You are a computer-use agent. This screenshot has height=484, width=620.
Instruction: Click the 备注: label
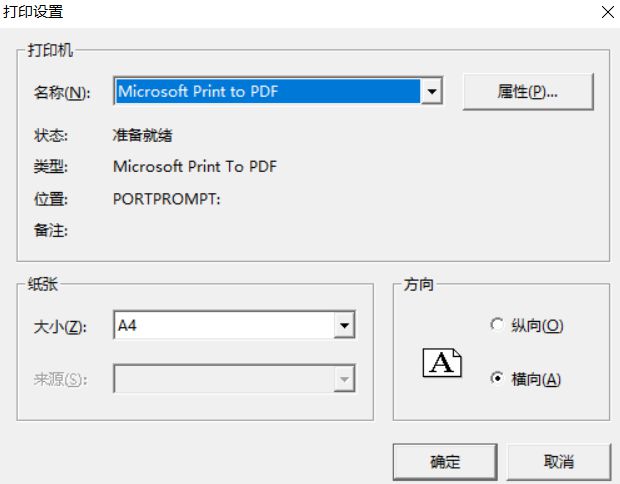click(51, 230)
